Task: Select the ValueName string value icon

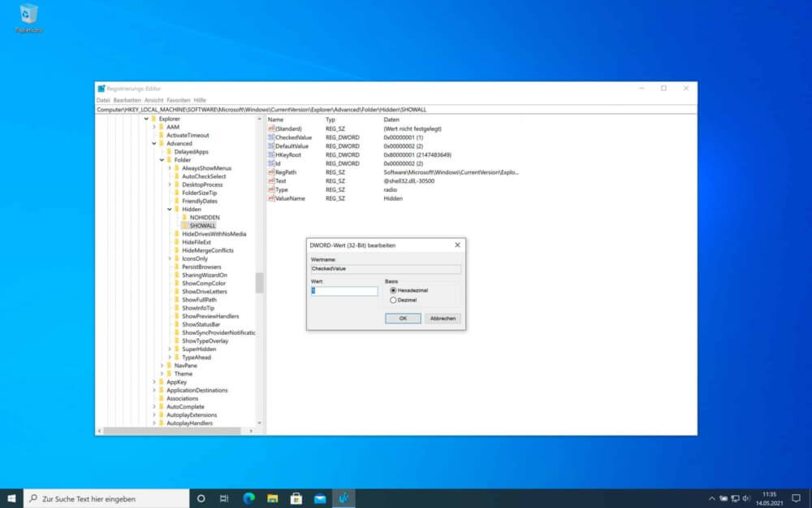Action: pos(271,198)
